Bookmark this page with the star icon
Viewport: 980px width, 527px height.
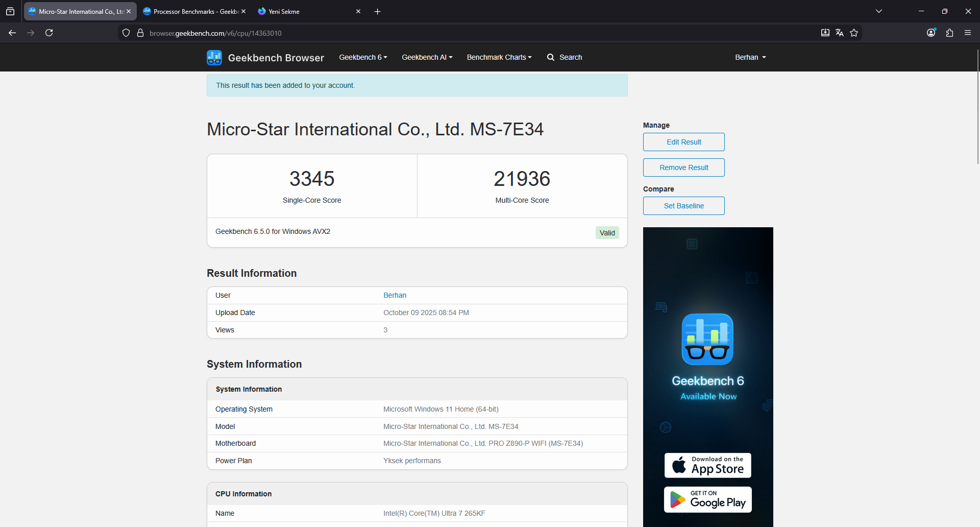tap(854, 33)
